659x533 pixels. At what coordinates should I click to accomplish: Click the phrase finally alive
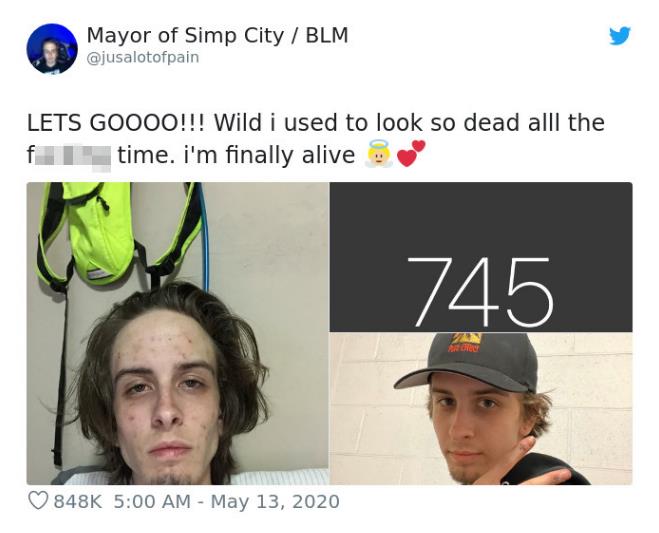coord(290,155)
